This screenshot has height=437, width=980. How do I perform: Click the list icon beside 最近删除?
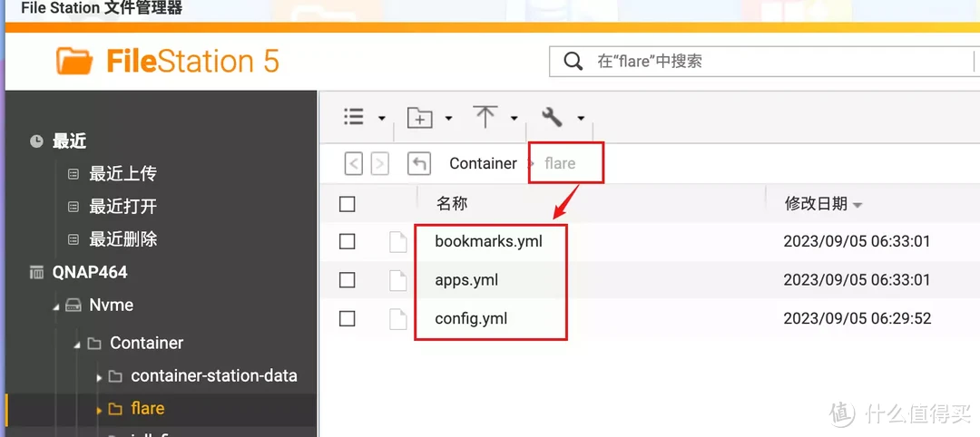73,239
